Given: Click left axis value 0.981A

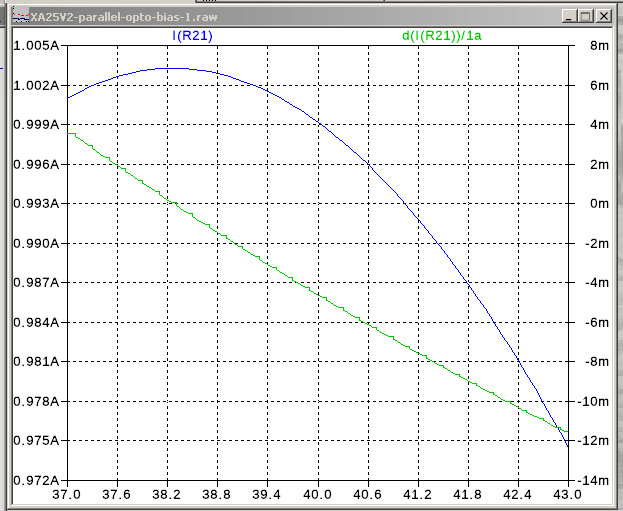Looking at the screenshot, I should (36, 362).
